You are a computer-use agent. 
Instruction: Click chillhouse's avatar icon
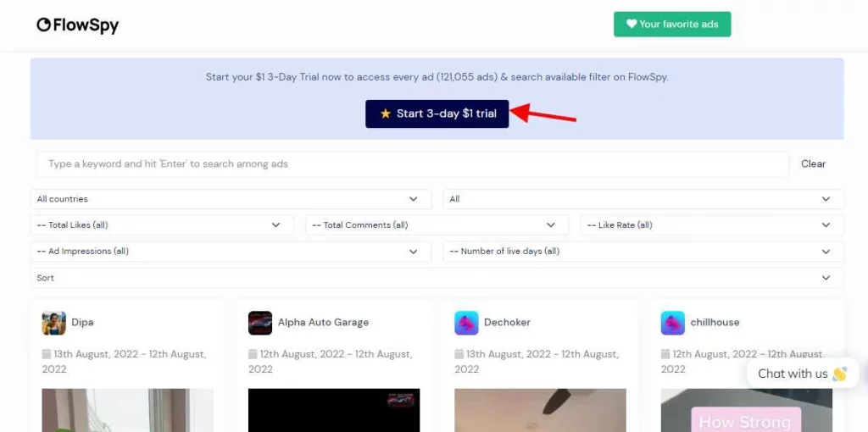(x=672, y=323)
